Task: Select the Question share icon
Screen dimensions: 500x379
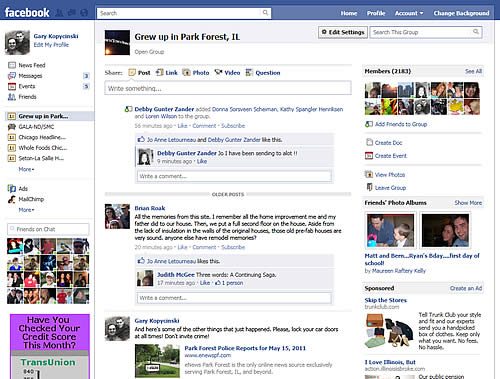Action: [x=249, y=72]
